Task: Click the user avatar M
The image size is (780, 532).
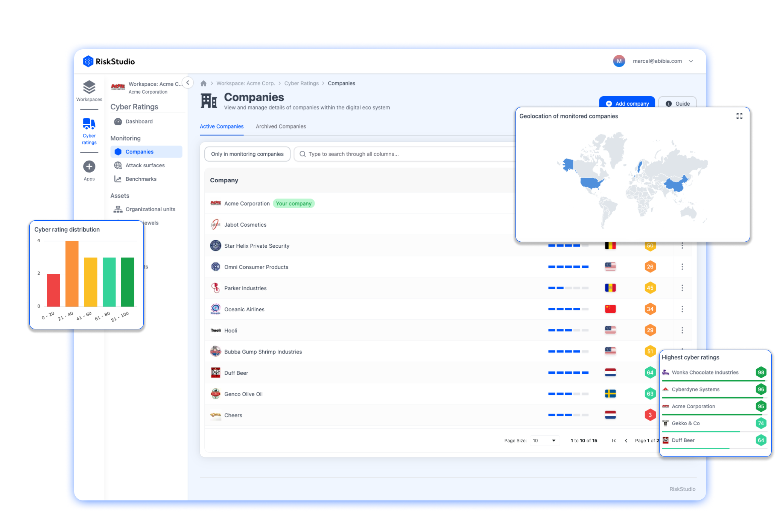Action: (x=619, y=61)
